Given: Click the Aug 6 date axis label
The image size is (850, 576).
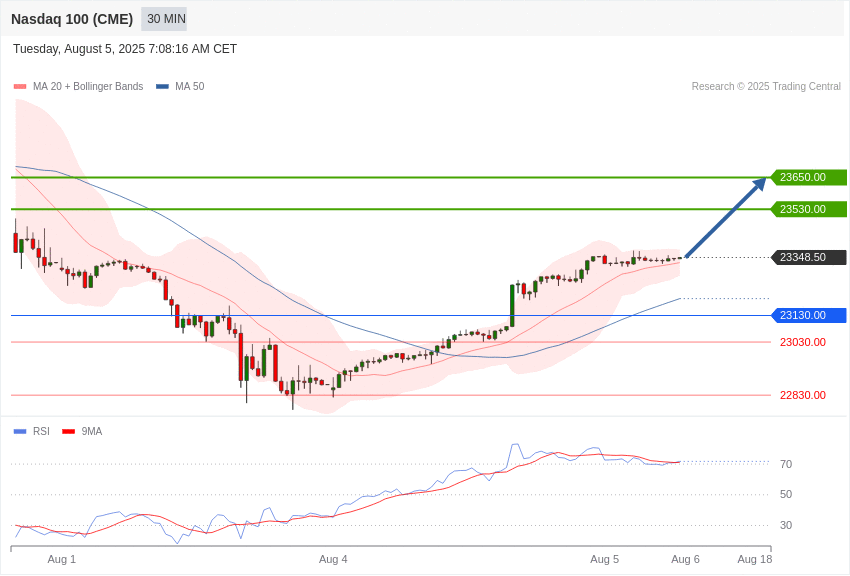Looking at the screenshot, I should [685, 559].
